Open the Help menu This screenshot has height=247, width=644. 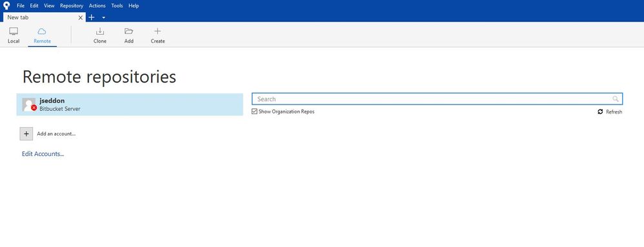[x=134, y=6]
